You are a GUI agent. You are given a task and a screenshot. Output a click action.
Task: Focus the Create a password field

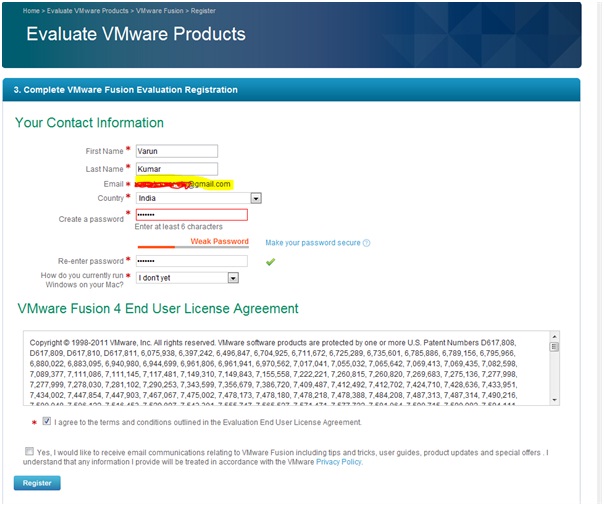[x=192, y=215]
